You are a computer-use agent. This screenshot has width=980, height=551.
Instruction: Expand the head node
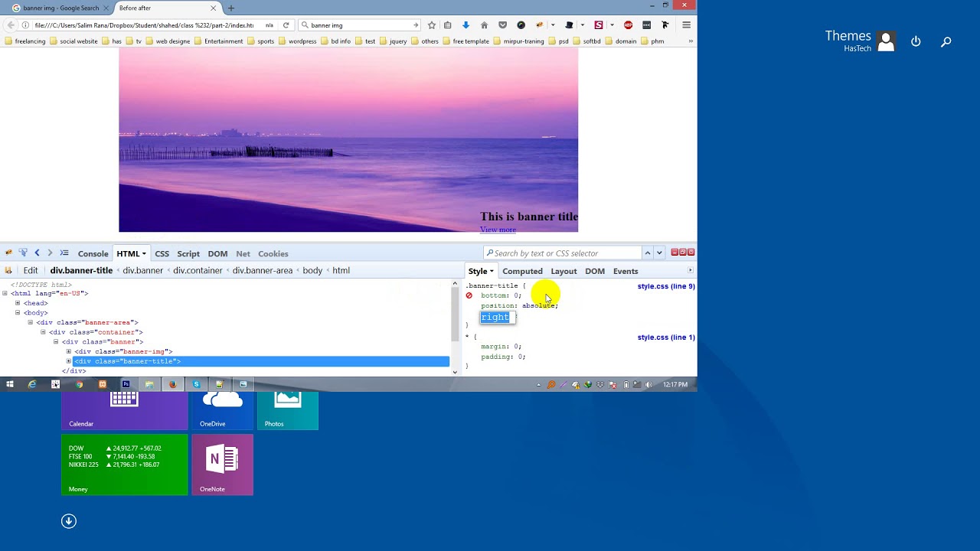tap(18, 303)
